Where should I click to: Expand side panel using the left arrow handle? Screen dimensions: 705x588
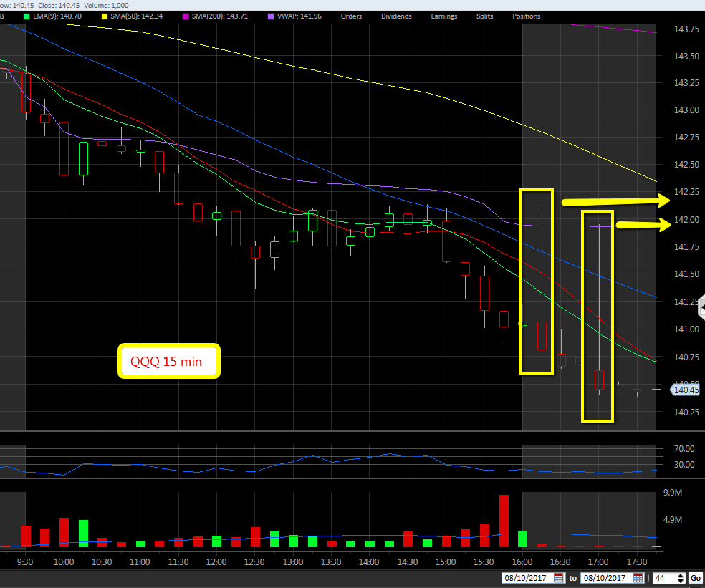pos(702,308)
